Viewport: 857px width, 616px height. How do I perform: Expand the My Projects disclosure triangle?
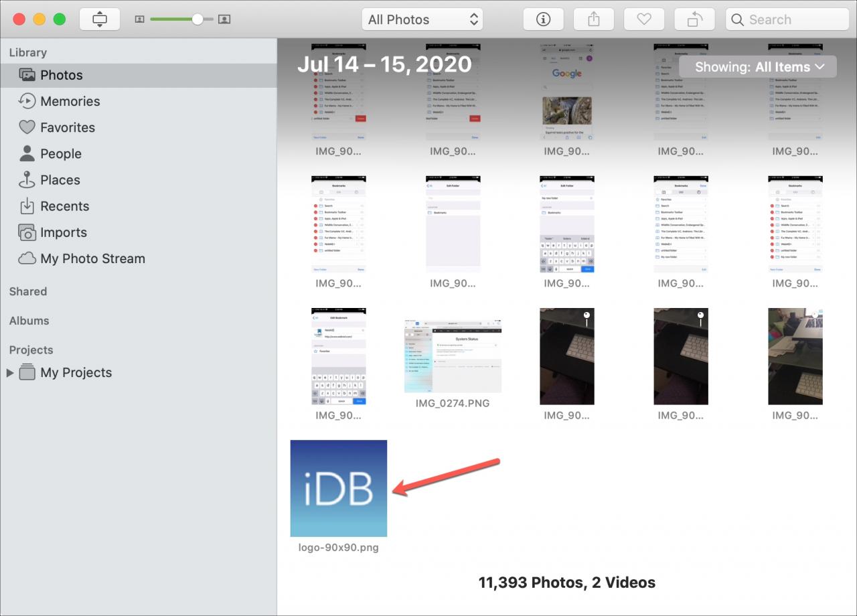[10, 373]
